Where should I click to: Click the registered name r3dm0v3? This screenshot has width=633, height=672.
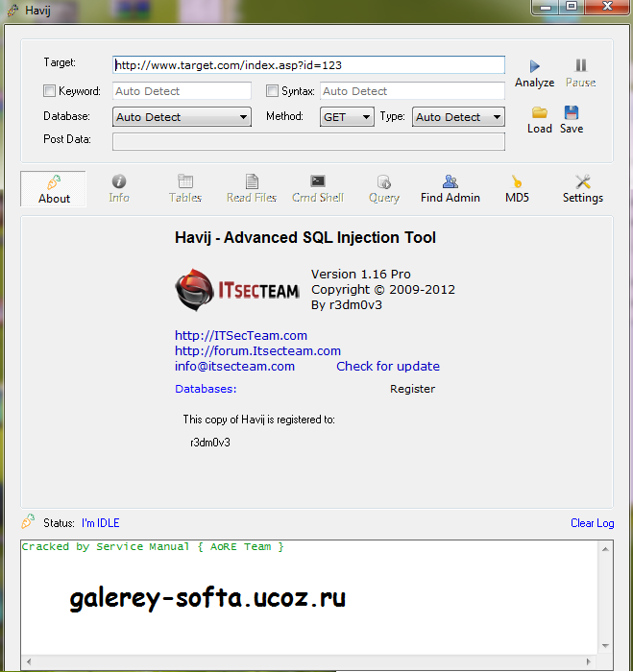(210, 443)
